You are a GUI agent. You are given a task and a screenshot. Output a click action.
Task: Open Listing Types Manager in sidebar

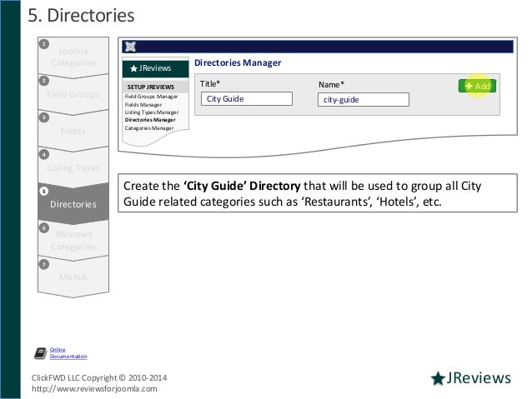pyautogui.click(x=152, y=112)
